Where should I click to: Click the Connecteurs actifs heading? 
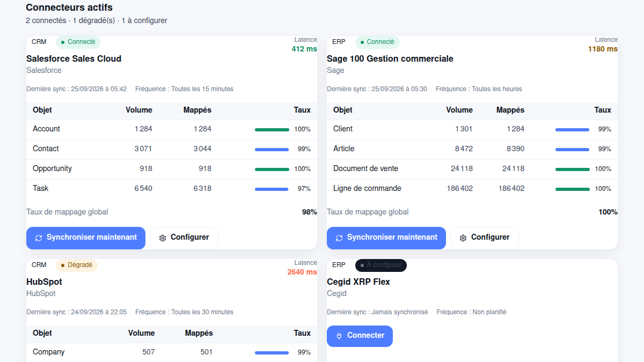(69, 8)
